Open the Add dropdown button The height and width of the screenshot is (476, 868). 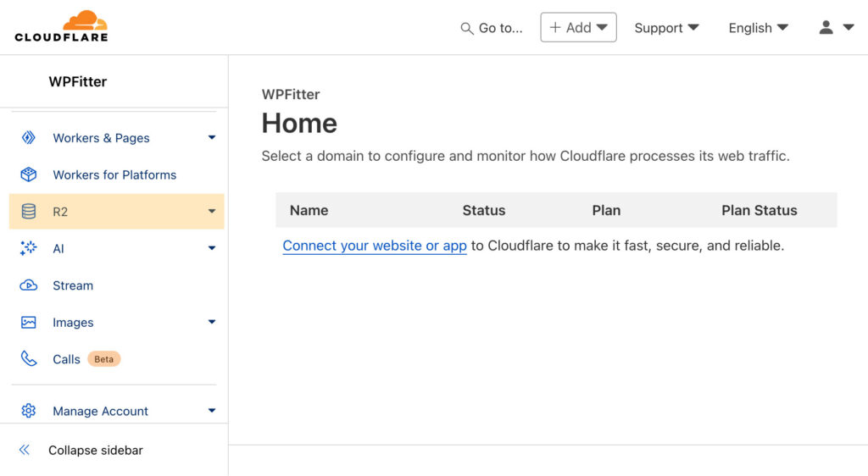pyautogui.click(x=578, y=28)
